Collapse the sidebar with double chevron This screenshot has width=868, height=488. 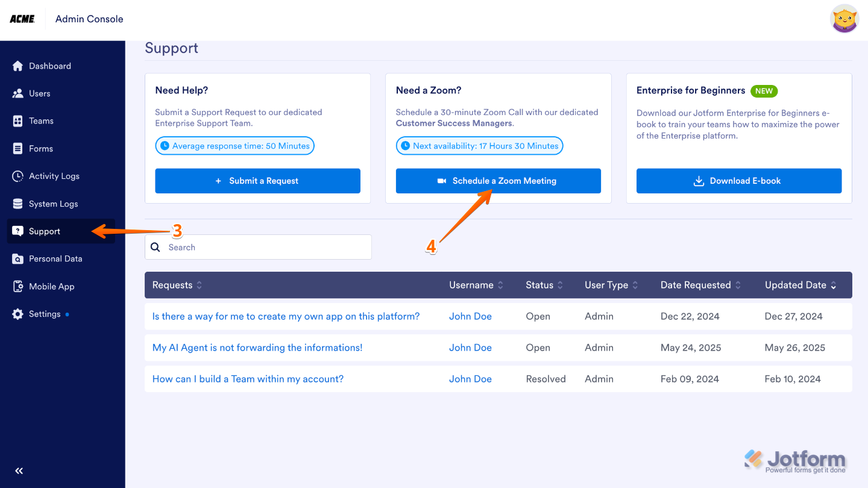[19, 471]
